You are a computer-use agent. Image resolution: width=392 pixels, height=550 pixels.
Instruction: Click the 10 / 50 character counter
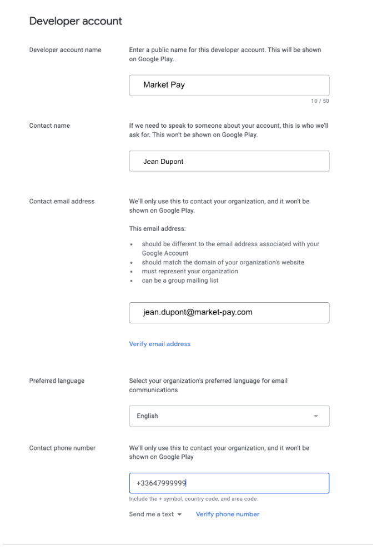[320, 101]
